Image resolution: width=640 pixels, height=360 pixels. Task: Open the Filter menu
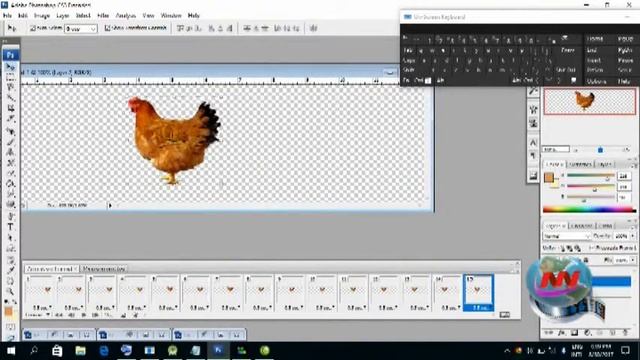tap(103, 16)
